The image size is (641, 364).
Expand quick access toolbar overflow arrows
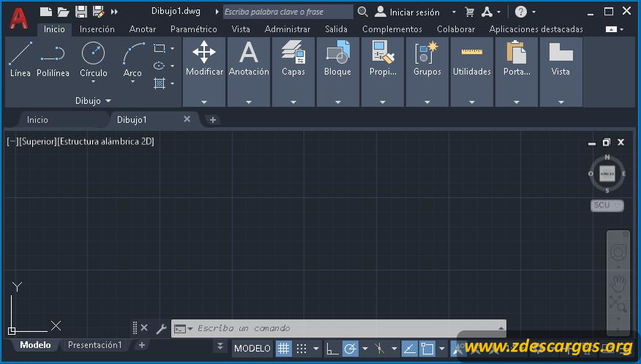114,12
